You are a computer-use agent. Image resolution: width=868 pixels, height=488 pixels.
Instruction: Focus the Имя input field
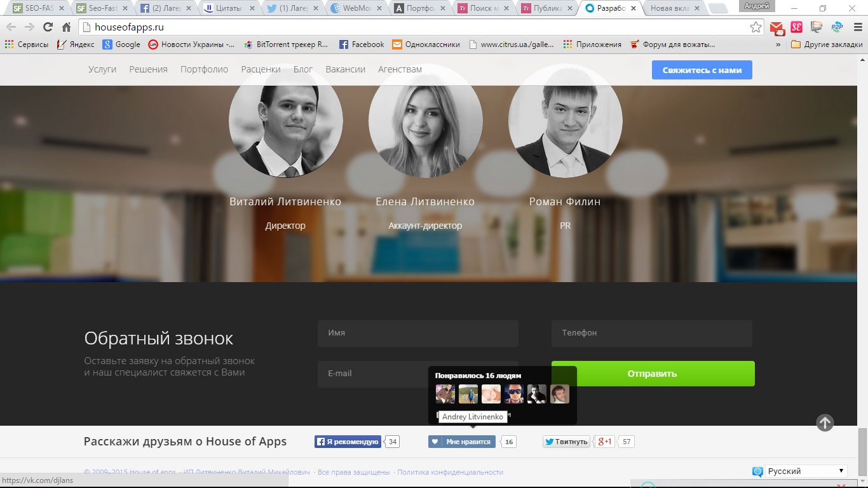point(418,333)
